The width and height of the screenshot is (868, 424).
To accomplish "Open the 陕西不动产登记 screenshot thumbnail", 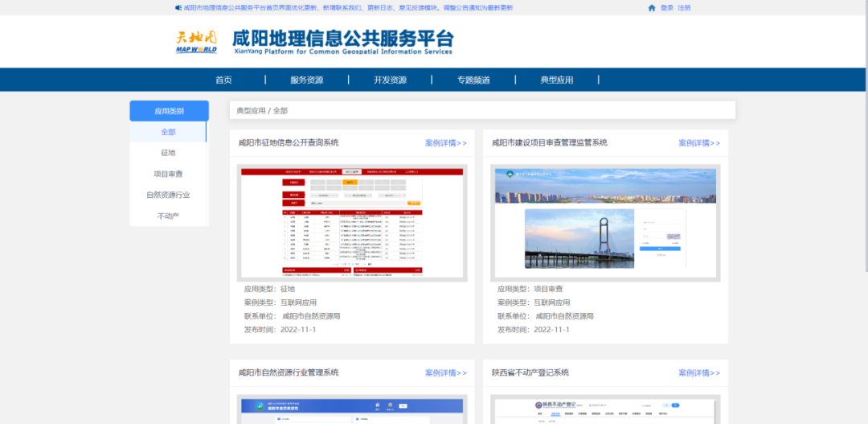I will (606, 409).
